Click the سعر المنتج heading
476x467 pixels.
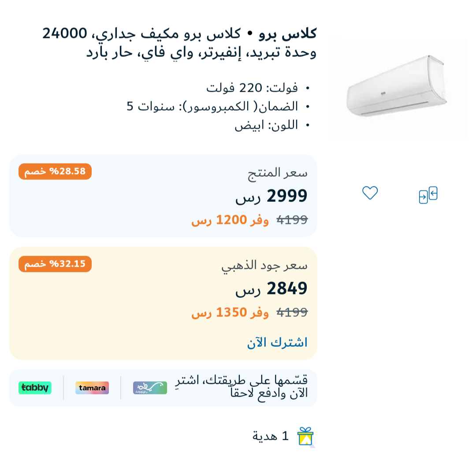pyautogui.click(x=278, y=173)
